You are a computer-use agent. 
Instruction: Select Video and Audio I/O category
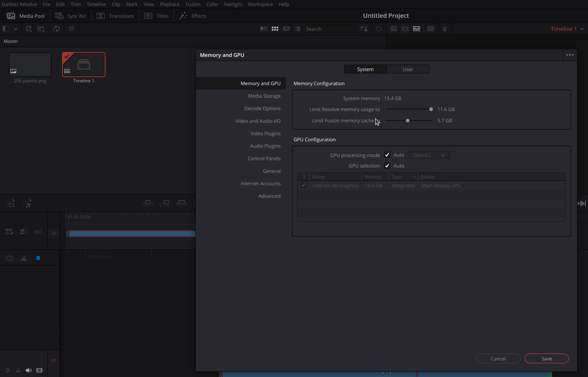(x=258, y=121)
